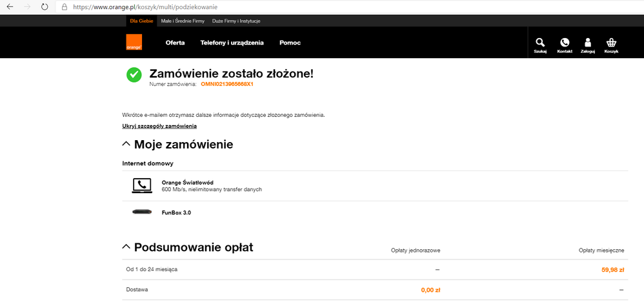
Task: Click the Orange logo
Action: click(134, 43)
